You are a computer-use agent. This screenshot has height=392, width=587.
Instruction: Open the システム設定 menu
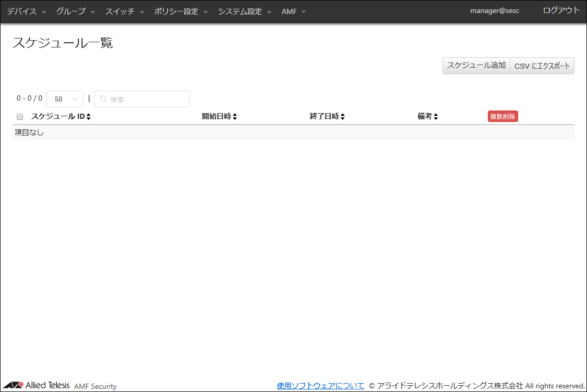point(244,11)
